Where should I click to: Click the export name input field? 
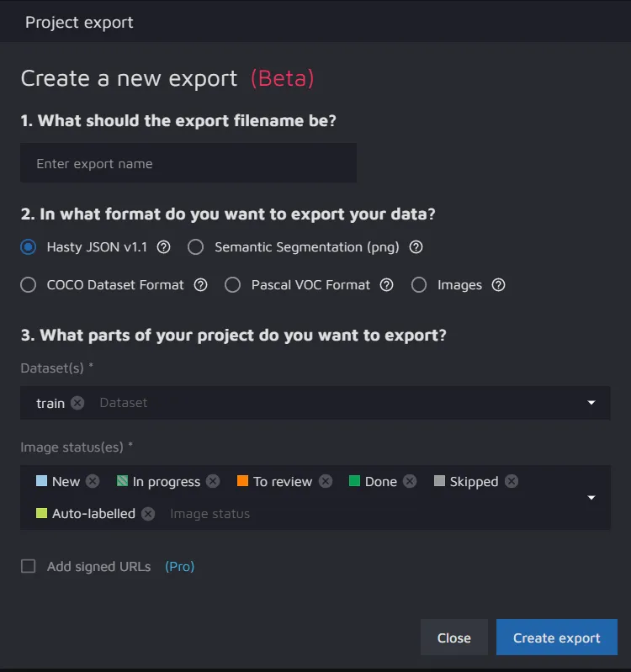coord(188,163)
